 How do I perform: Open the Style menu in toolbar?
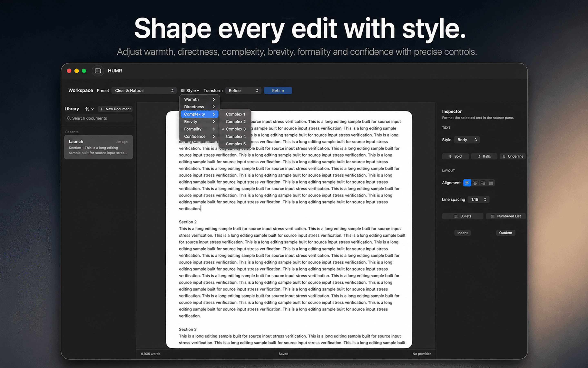(190, 91)
